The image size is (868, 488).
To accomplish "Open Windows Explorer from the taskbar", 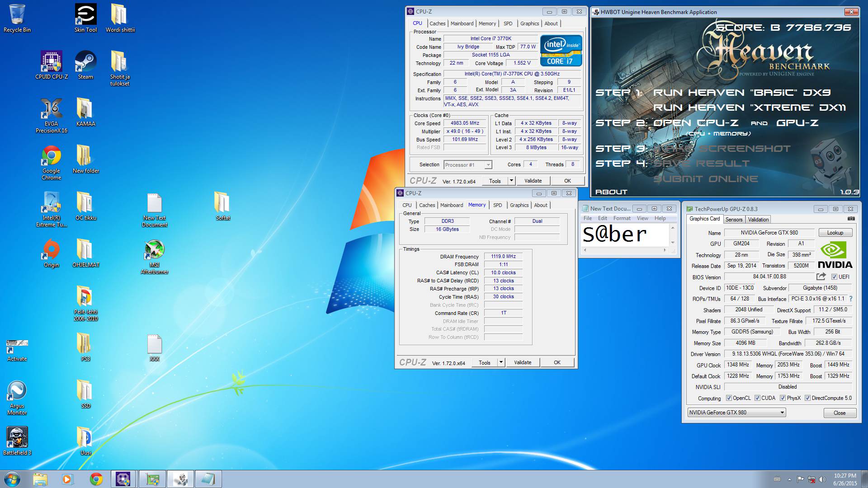I will pos(40,479).
